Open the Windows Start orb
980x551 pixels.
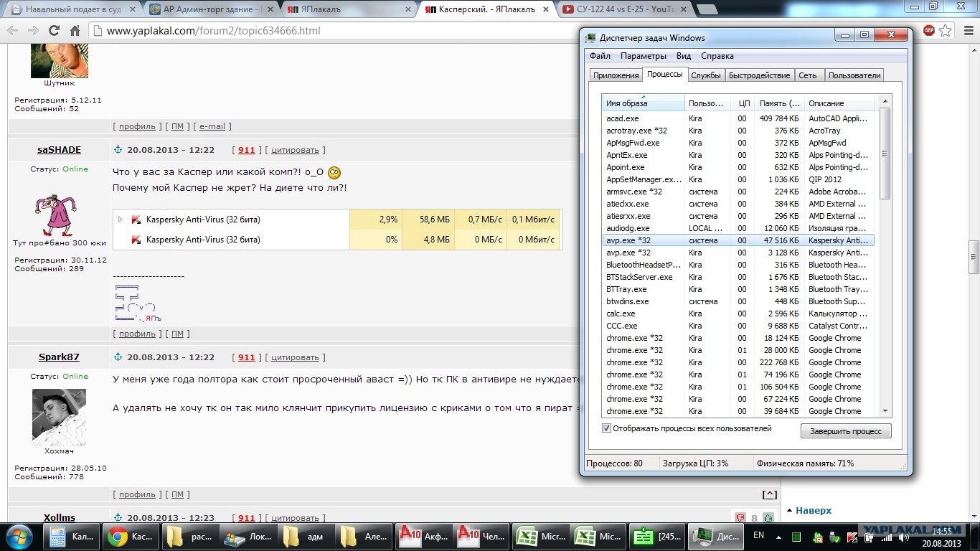coord(19,536)
